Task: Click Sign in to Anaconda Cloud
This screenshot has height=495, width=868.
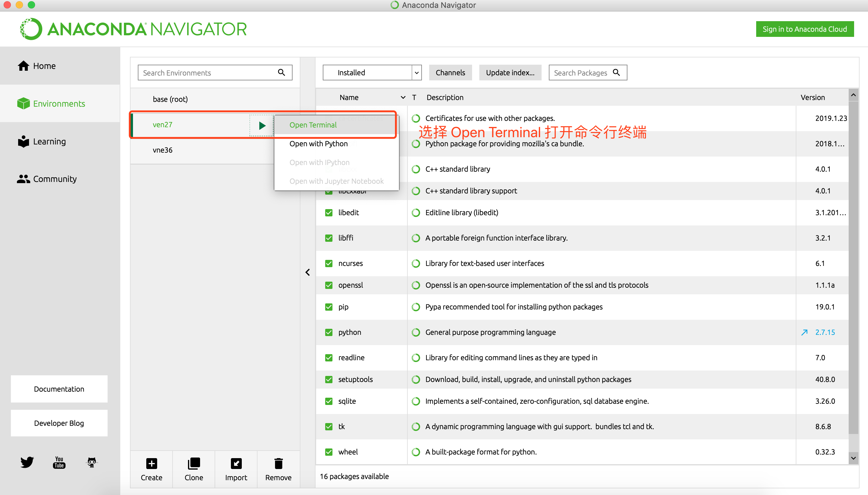Action: (x=804, y=29)
